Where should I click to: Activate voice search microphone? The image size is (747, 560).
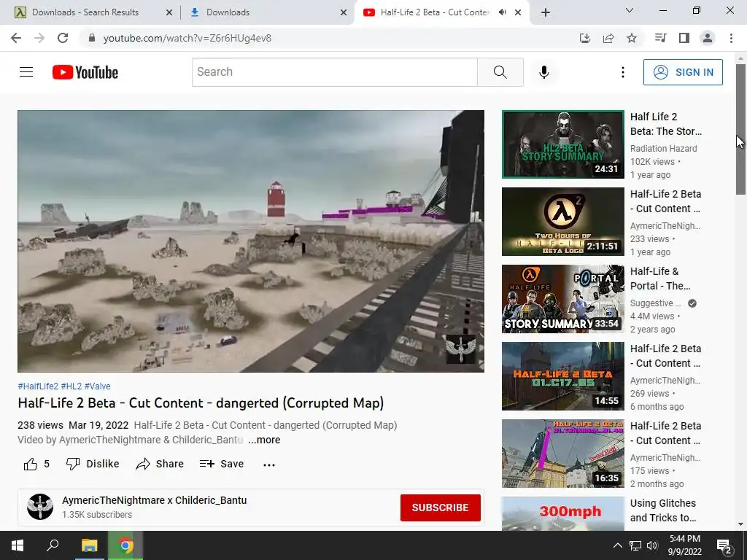tap(544, 72)
